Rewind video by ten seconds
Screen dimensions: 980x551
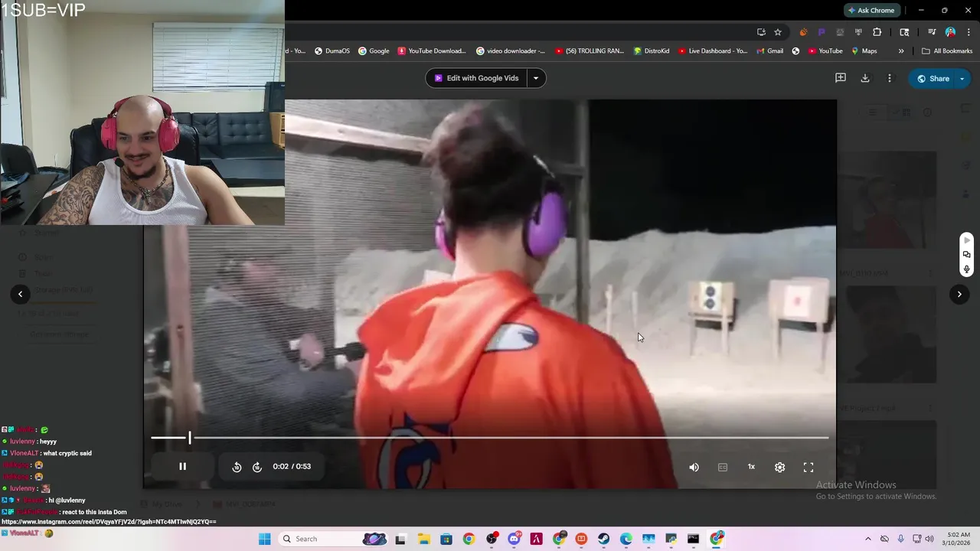[237, 467]
